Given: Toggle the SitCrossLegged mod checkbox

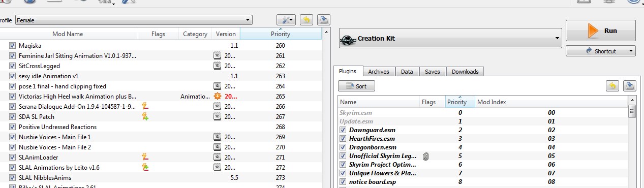Looking at the screenshot, I should pos(12,66).
